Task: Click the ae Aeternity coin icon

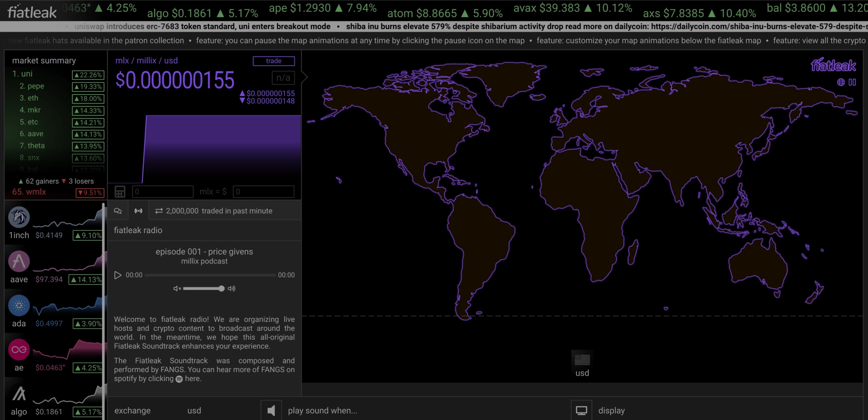Action: (x=19, y=349)
